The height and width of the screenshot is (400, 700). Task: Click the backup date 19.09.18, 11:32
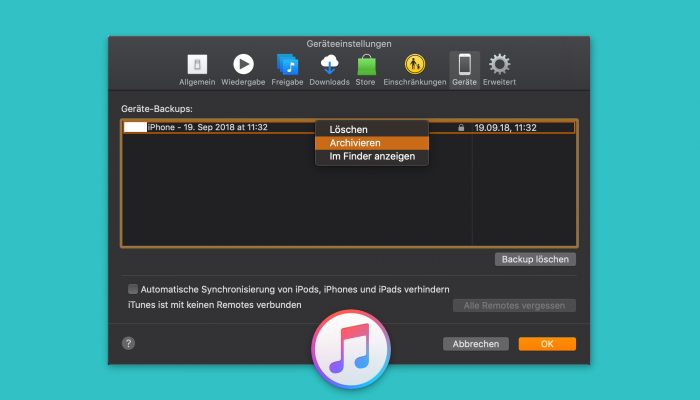(505, 128)
